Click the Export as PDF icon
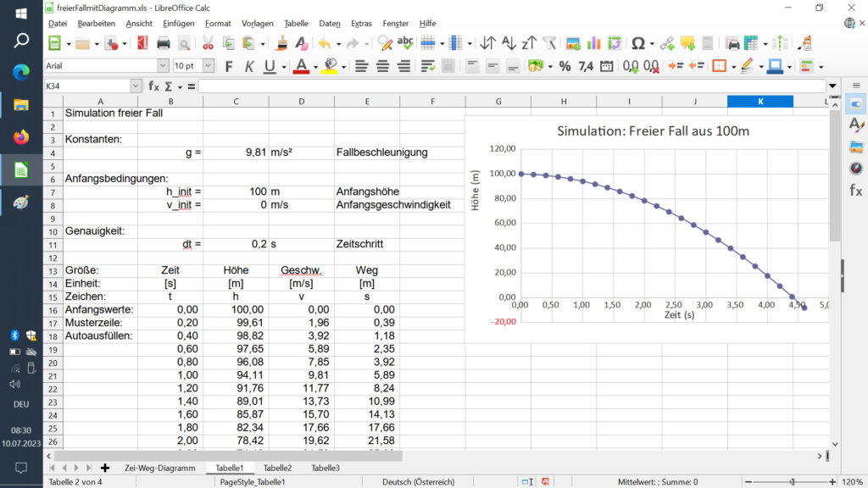Image resolution: width=868 pixels, height=488 pixels. 142,43
